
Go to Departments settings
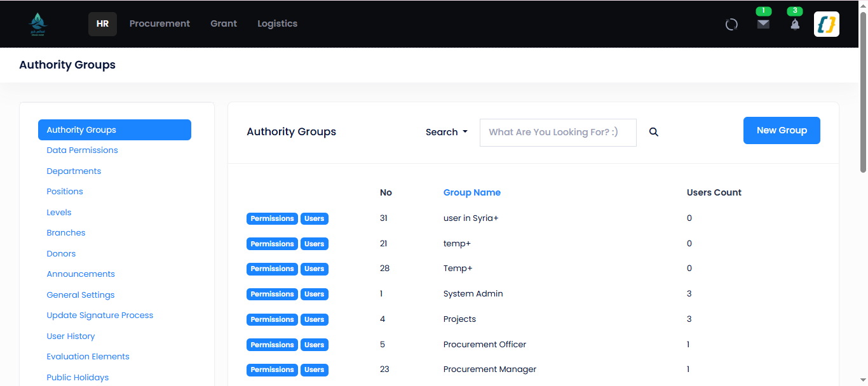(74, 171)
